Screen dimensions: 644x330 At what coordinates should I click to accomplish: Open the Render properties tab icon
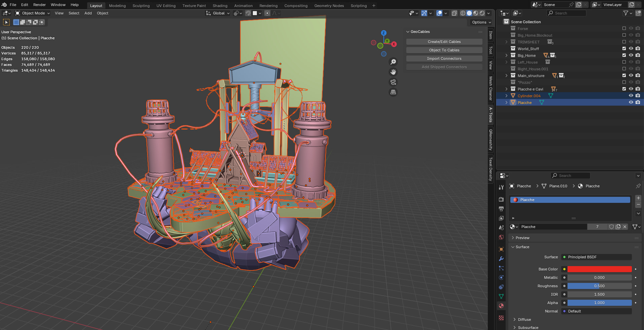[501, 199]
